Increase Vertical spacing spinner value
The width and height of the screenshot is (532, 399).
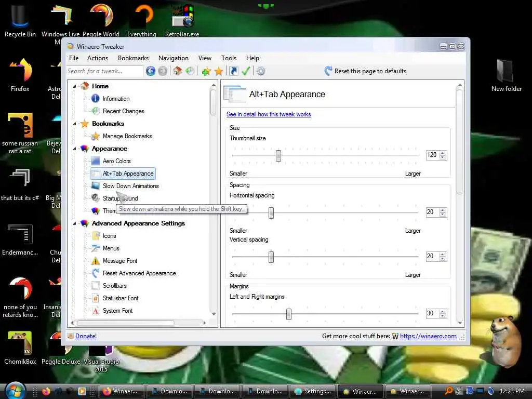(443, 254)
